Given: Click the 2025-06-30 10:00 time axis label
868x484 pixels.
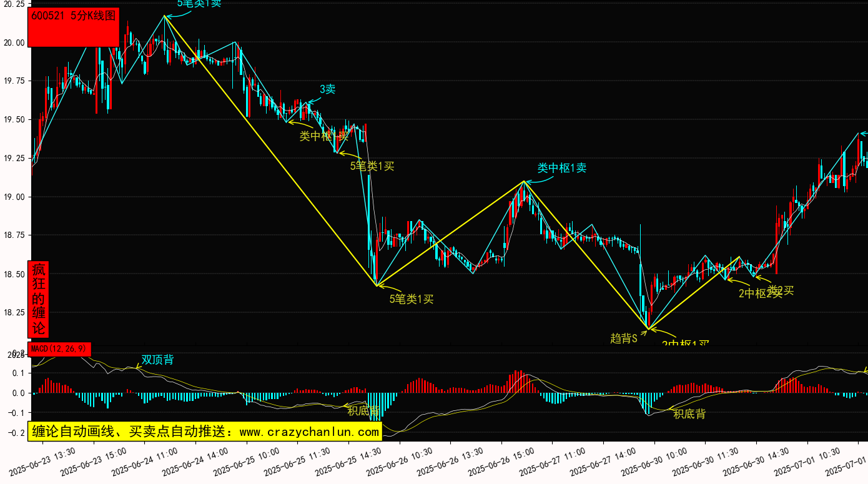Looking at the screenshot, I should (655, 461).
